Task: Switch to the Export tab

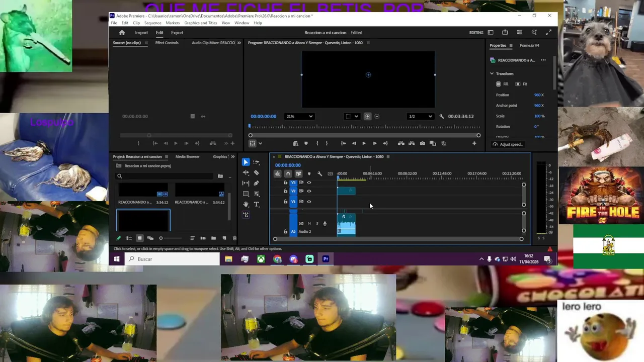Action: [x=177, y=32]
